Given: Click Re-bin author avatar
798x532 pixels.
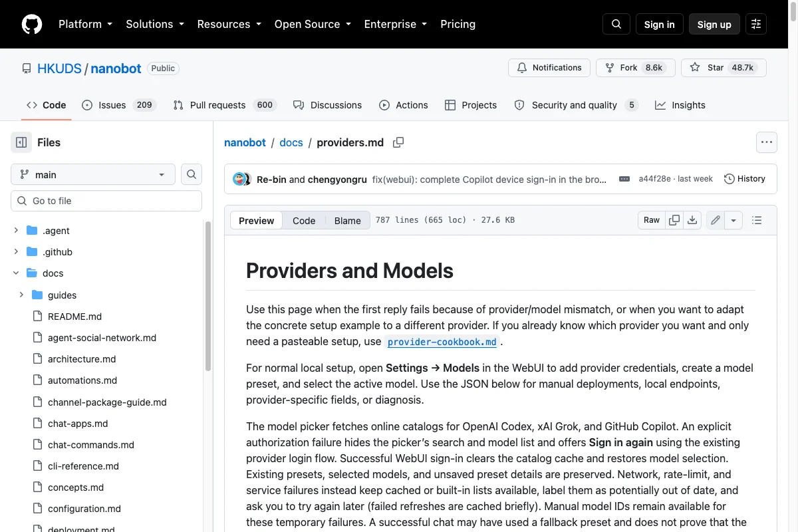Looking at the screenshot, I should coord(239,179).
